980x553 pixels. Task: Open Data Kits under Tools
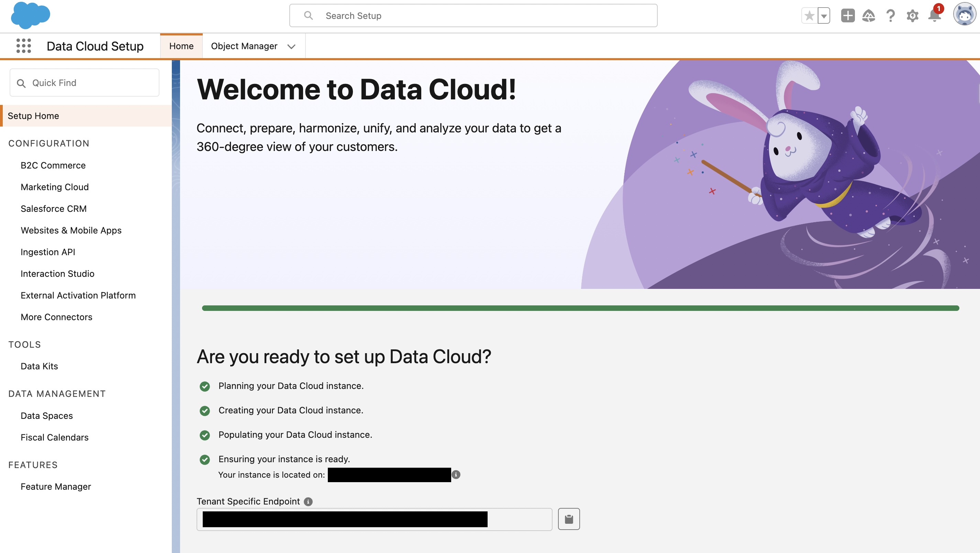coord(39,366)
